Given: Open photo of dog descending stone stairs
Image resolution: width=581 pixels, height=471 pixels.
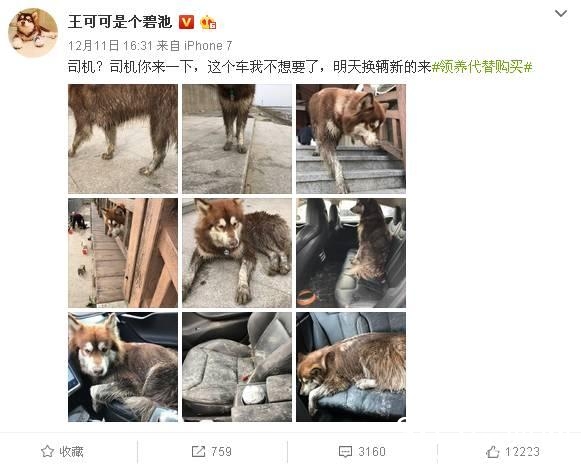Looking at the screenshot, I should coord(351,139).
